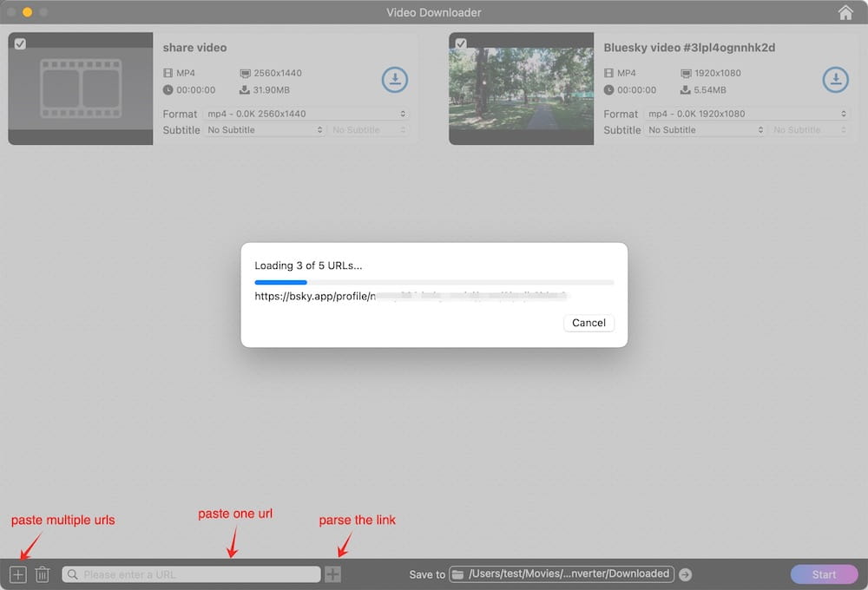Select the share video placeholder thumbnail

coord(81,88)
